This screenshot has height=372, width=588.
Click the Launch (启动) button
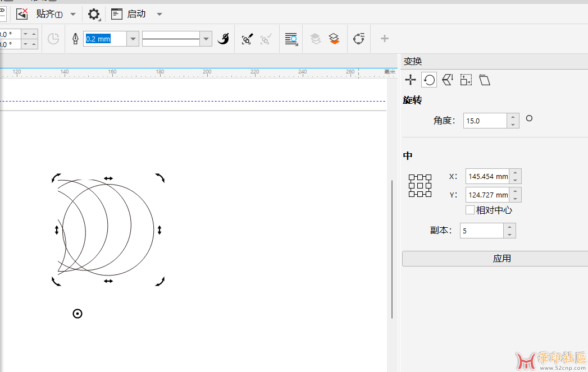(129, 14)
